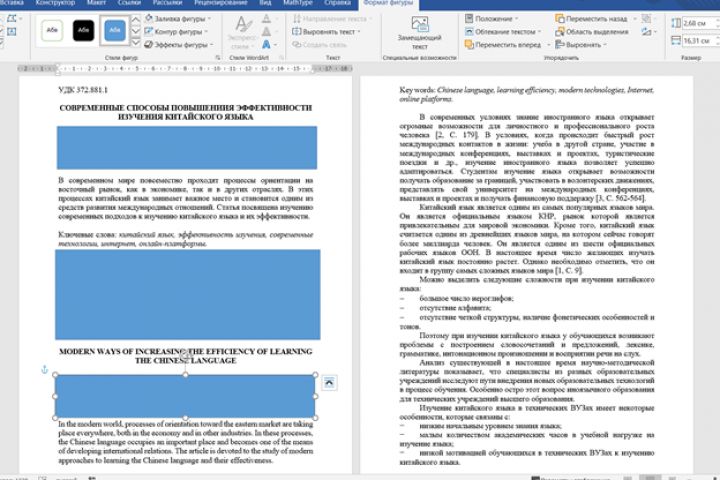This screenshot has height=480, width=720.
Task: Click Замещающий текст alt text button
Action: pyautogui.click(x=420, y=33)
